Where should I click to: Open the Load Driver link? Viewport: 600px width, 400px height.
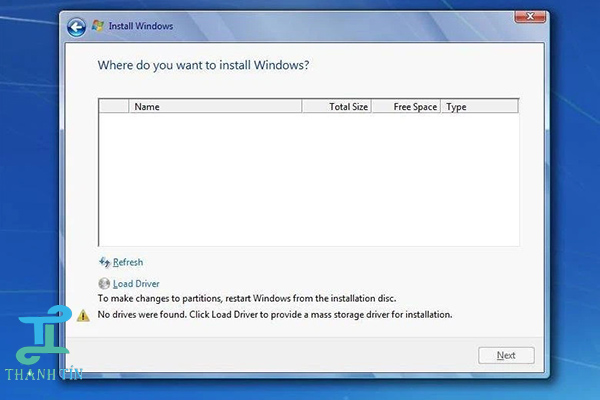coord(136,284)
